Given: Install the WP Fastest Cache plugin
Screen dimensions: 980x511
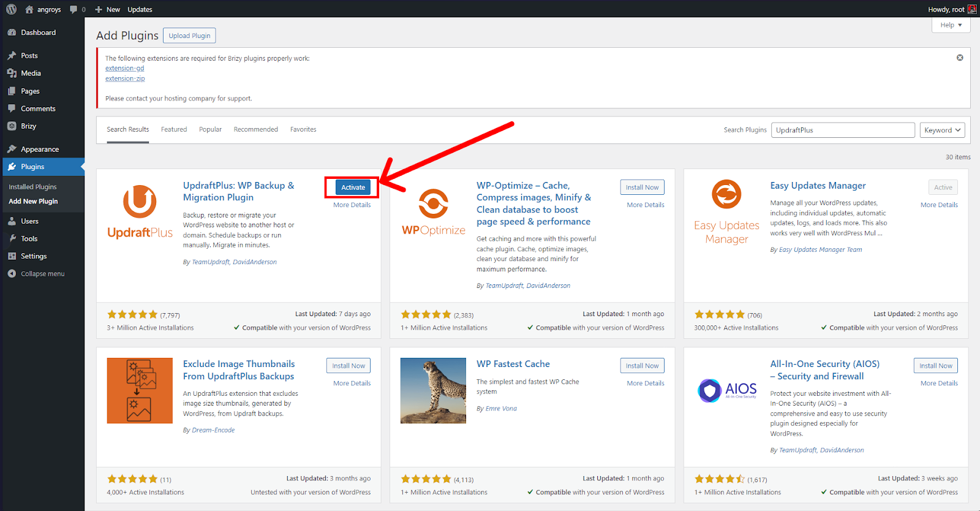Looking at the screenshot, I should (x=642, y=366).
